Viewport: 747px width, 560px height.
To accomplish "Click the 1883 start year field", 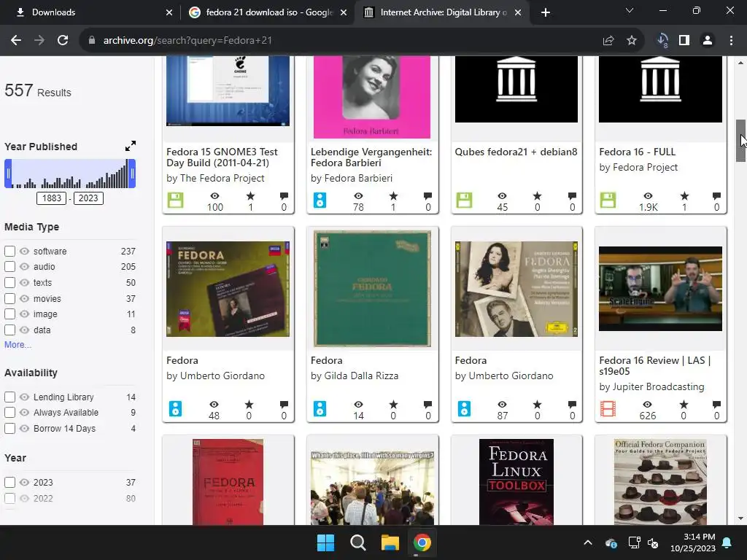I will point(52,198).
